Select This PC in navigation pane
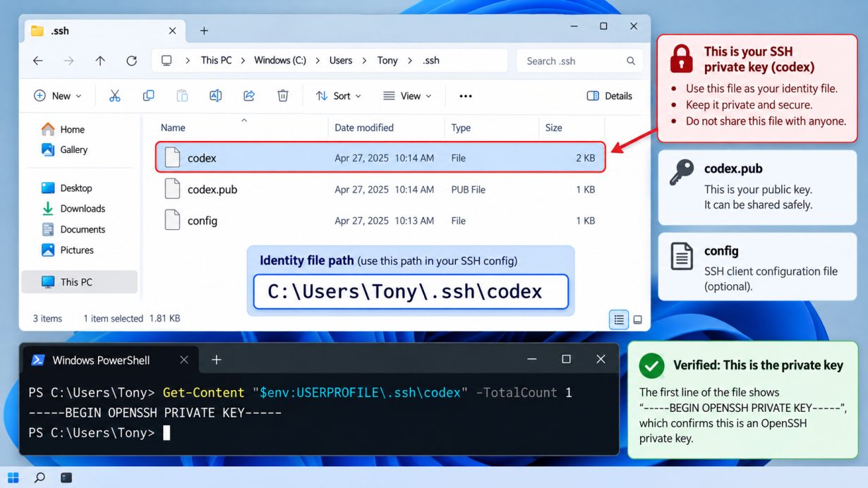868x488 pixels. (80, 282)
